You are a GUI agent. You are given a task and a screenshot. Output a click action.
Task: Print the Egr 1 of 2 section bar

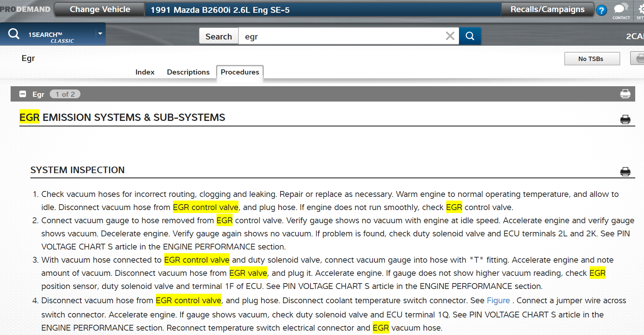coord(625,94)
